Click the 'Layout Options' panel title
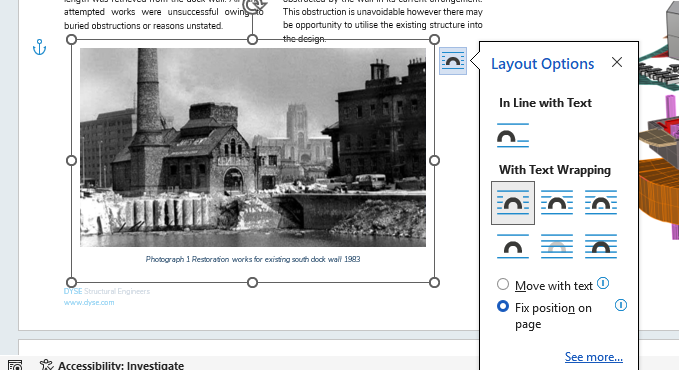Screen dimensions: 679x370 [x=543, y=64]
